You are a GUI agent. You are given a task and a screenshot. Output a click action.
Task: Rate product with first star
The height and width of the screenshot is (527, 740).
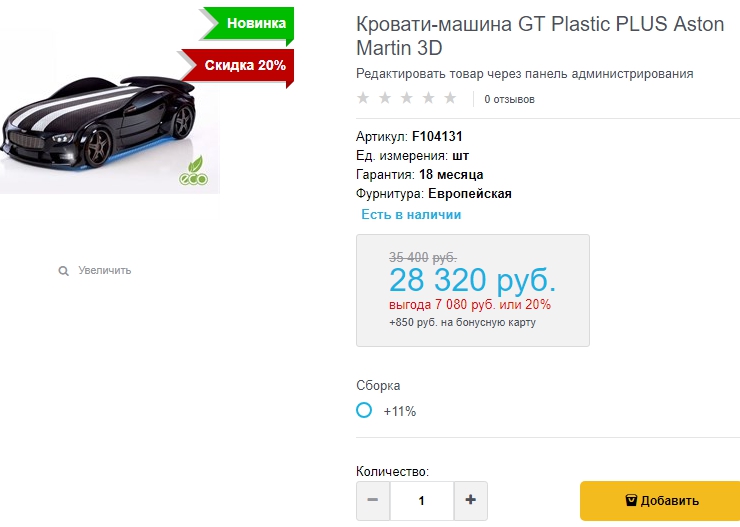(363, 98)
